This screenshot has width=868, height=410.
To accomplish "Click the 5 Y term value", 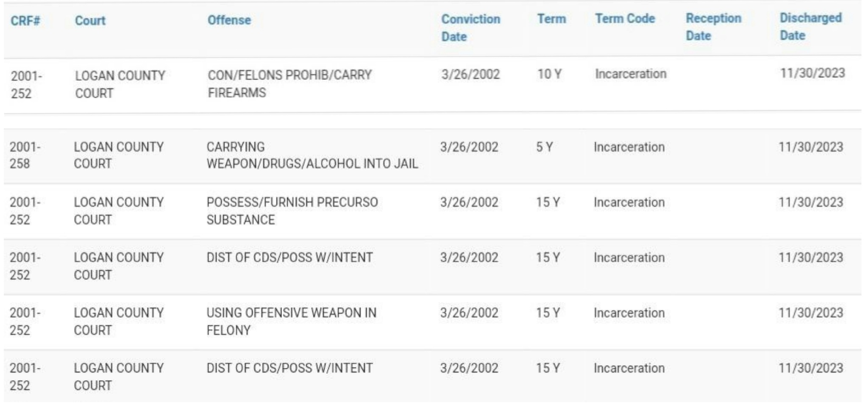I will click(x=544, y=147).
